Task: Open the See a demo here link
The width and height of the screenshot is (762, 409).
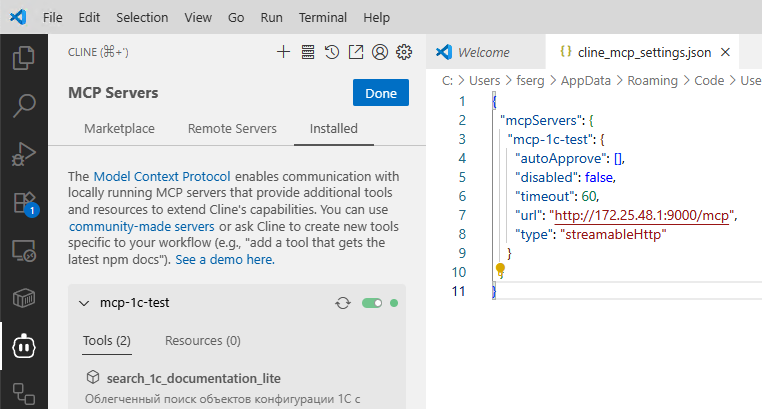Action: point(225,259)
